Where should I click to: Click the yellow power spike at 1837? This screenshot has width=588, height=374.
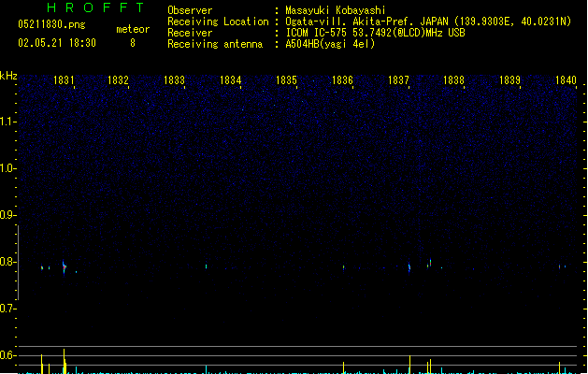pyautogui.click(x=409, y=365)
